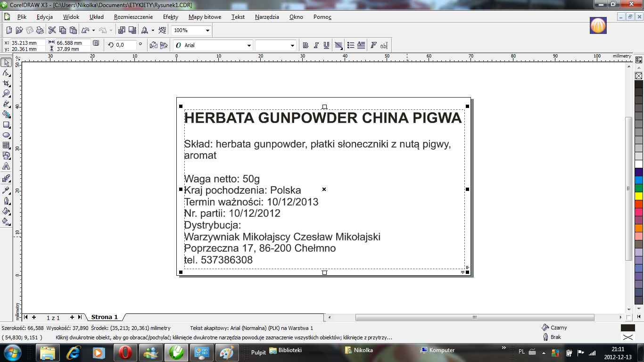Activate the Text tool
This screenshot has height=362, width=644.
(7, 166)
